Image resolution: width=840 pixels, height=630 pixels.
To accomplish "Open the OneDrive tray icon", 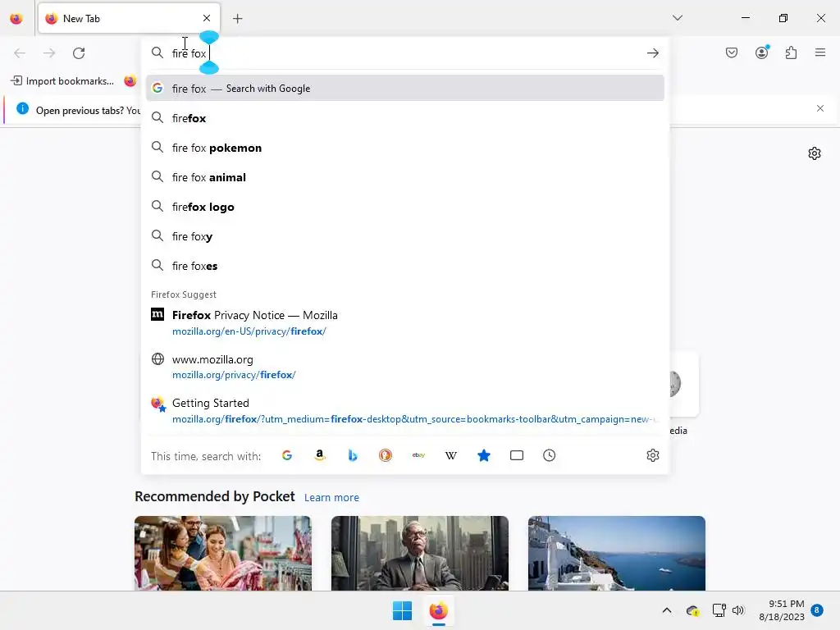I will point(692,610).
